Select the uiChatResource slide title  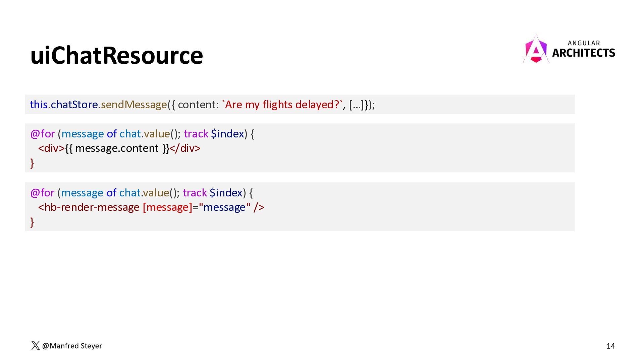pyautogui.click(x=116, y=56)
